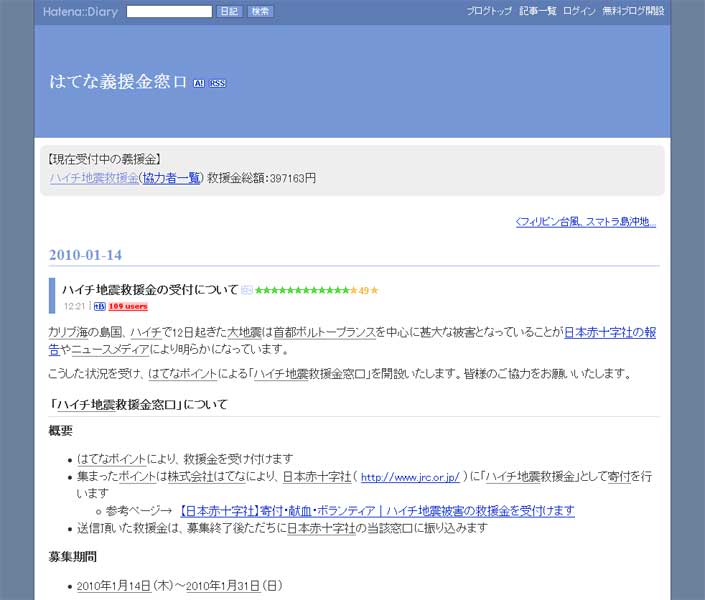
Task: Click date keyword 2010年1月14日
Action: [x=113, y=586]
